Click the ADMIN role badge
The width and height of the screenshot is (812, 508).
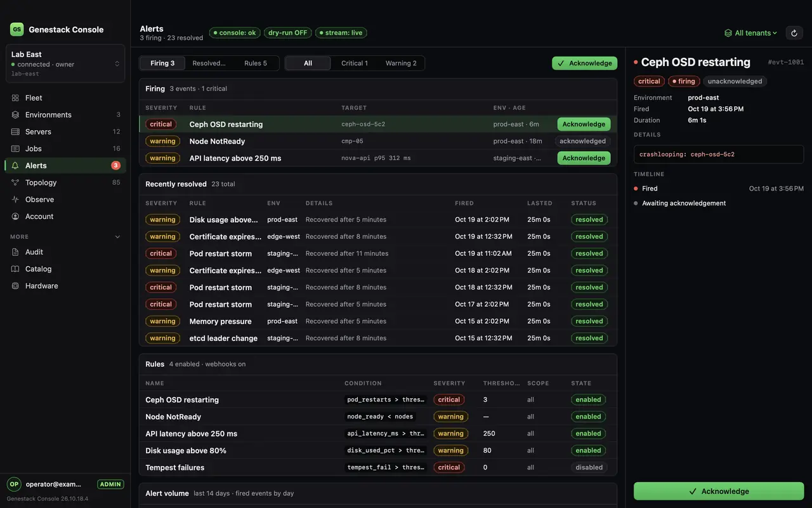(110, 485)
